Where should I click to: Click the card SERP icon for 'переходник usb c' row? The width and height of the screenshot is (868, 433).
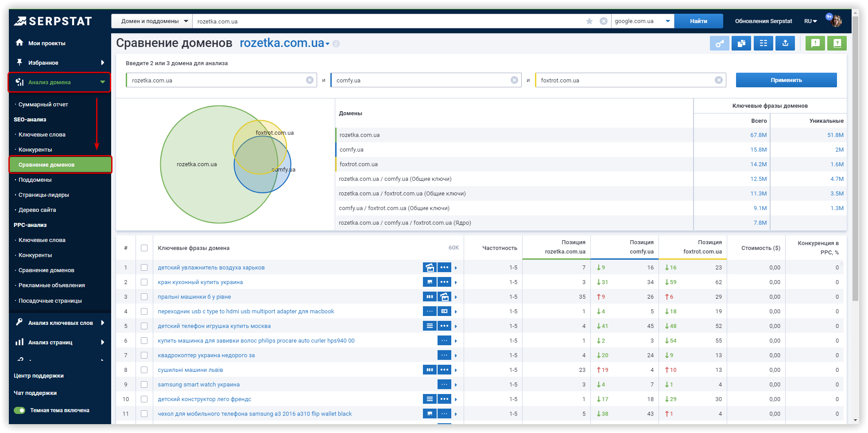coord(444,312)
